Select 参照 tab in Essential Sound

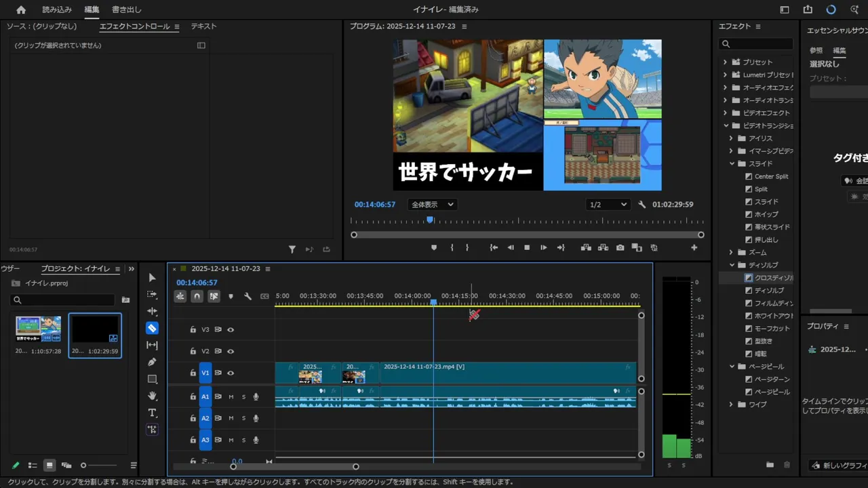pyautogui.click(x=816, y=50)
